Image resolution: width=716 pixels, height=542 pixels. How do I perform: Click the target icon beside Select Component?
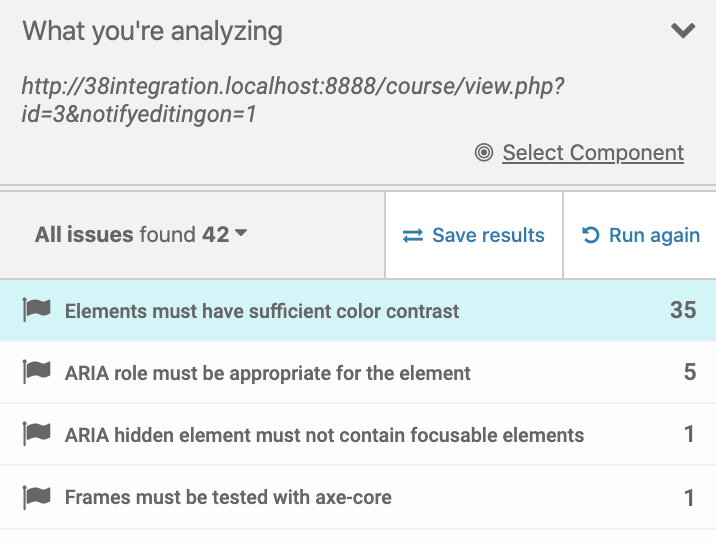[484, 152]
